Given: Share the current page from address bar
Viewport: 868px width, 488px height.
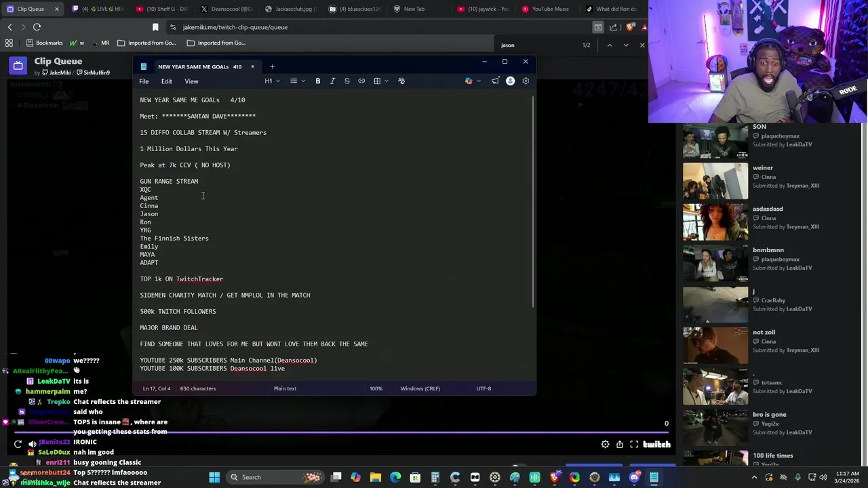Looking at the screenshot, I should coord(614,27).
